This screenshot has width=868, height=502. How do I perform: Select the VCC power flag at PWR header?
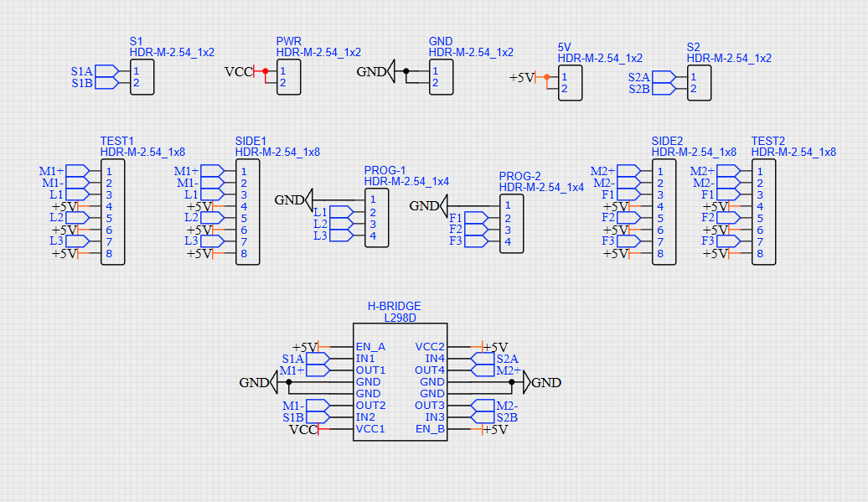[x=240, y=71]
